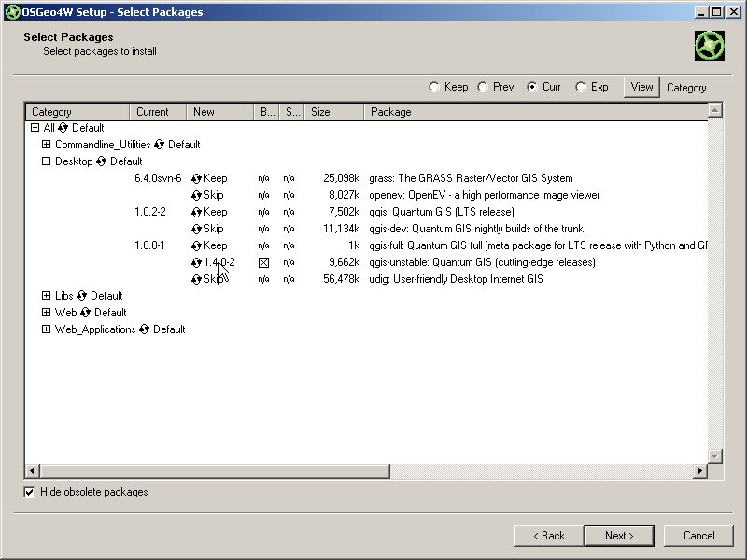Toggle binary checkbox for qgis-unstable
This screenshot has width=747, height=560.
(263, 262)
